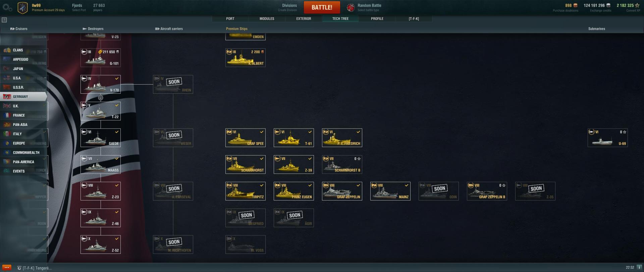The height and width of the screenshot is (272, 644).
Task: Choose Pan-Asia in the nation list
Action: pos(23,125)
